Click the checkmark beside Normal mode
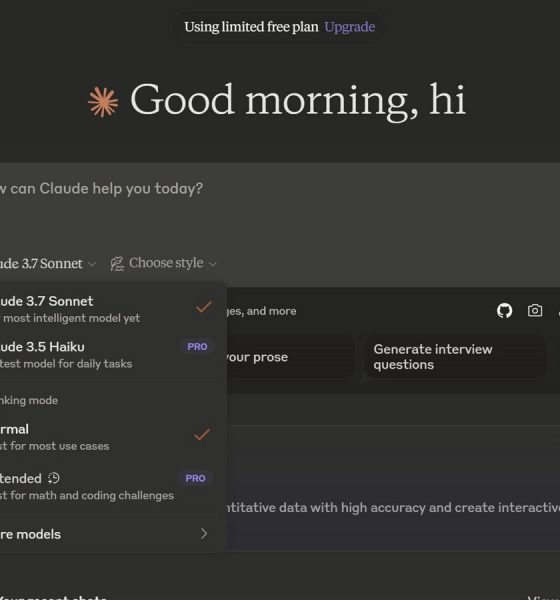The height and width of the screenshot is (600, 560). [x=202, y=435]
